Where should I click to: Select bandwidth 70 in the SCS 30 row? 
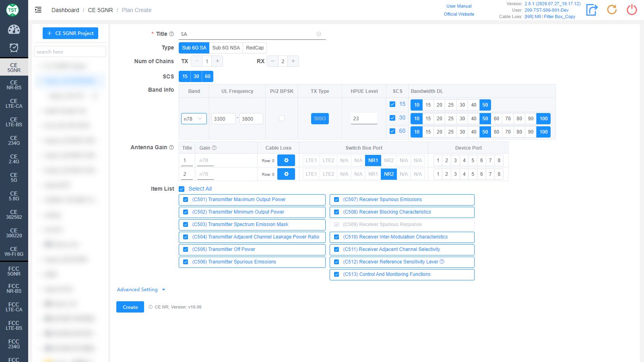[x=508, y=119]
